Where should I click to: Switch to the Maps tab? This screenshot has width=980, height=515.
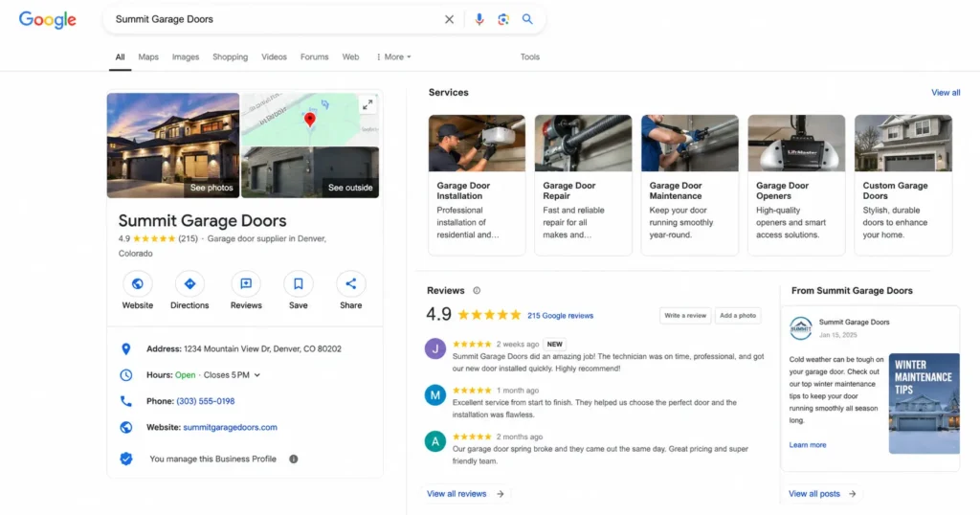148,56
